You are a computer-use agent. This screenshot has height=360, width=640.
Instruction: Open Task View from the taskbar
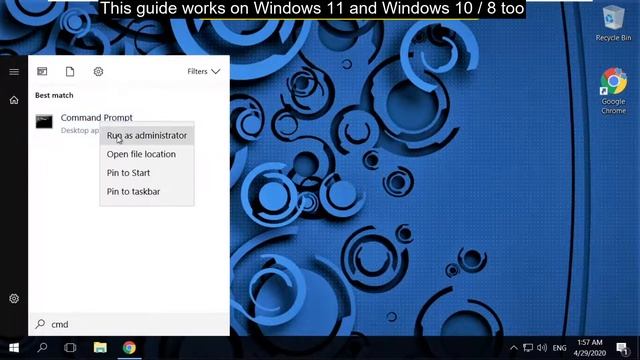(70, 348)
